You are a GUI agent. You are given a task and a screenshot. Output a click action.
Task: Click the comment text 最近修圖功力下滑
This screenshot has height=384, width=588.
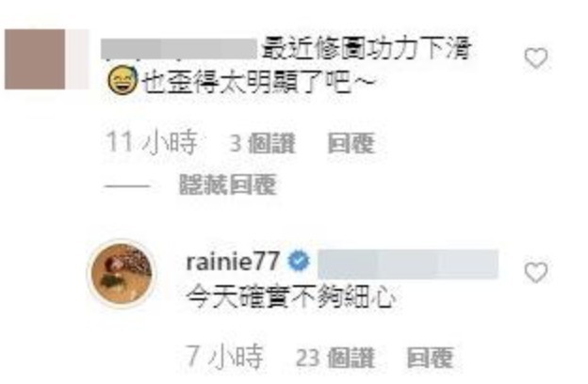coord(367,50)
